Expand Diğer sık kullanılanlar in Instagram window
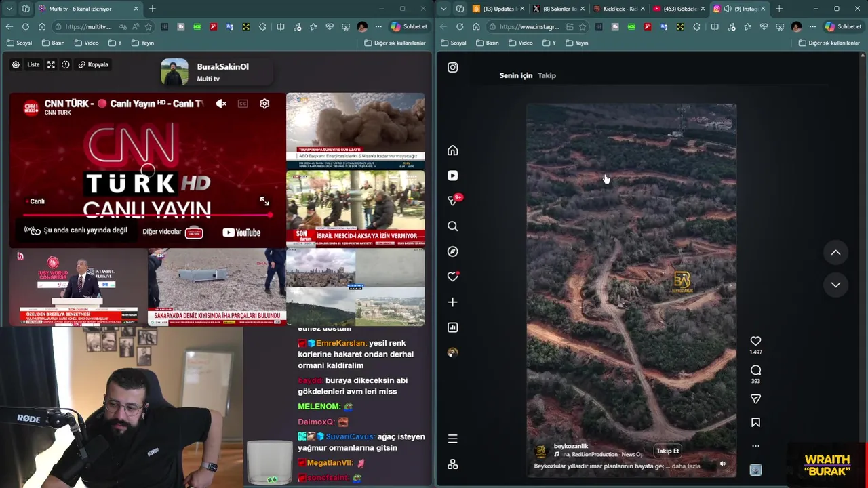 [x=829, y=43]
